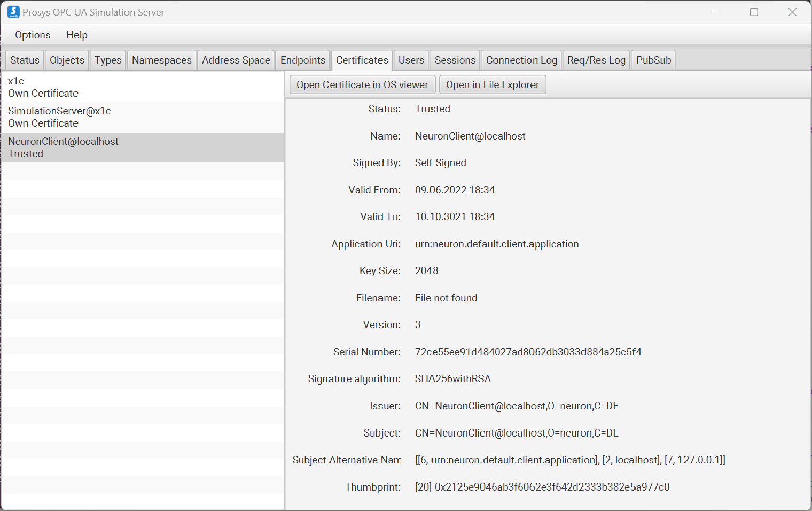Screen dimensions: 812x511
Task: Click the Application Uri value urn:neuron.default.client.application
Action: click(497, 244)
